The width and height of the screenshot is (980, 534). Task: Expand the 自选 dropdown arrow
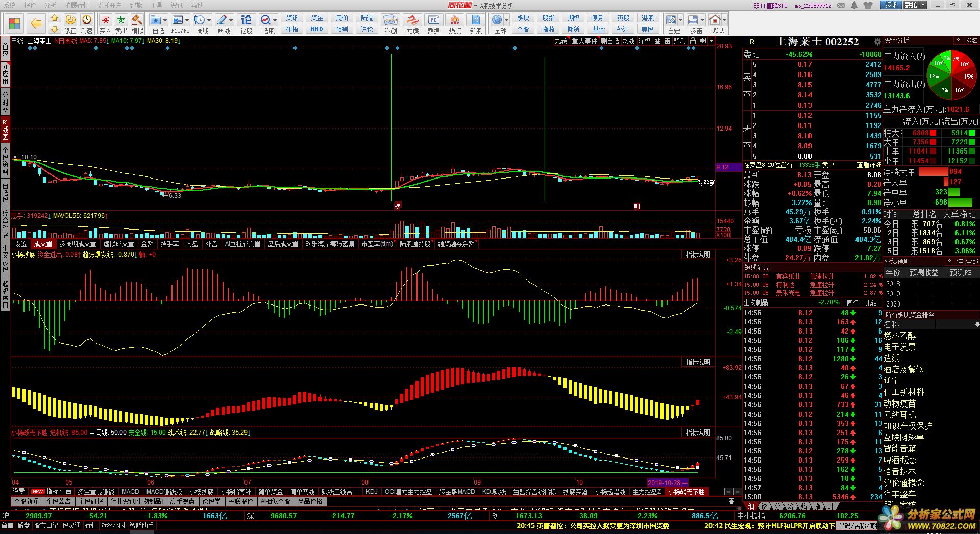(165, 20)
